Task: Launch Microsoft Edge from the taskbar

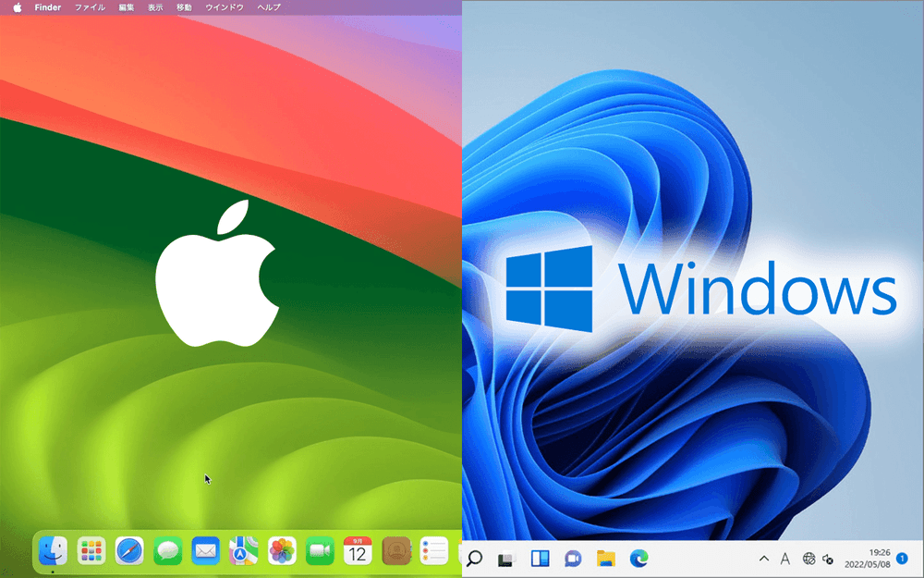Action: pyautogui.click(x=638, y=558)
